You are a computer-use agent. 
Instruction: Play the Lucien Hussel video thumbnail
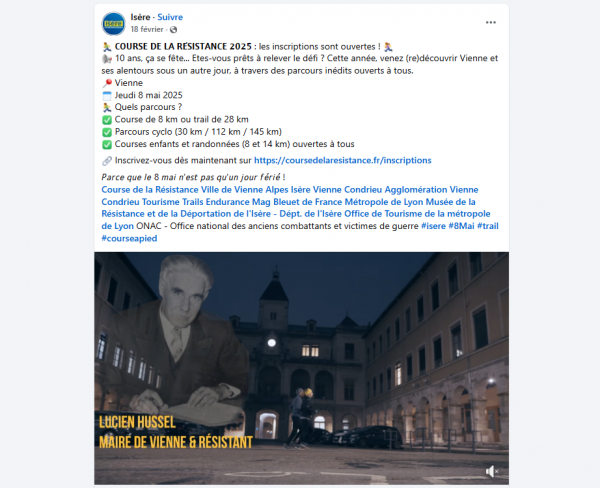coord(302,368)
